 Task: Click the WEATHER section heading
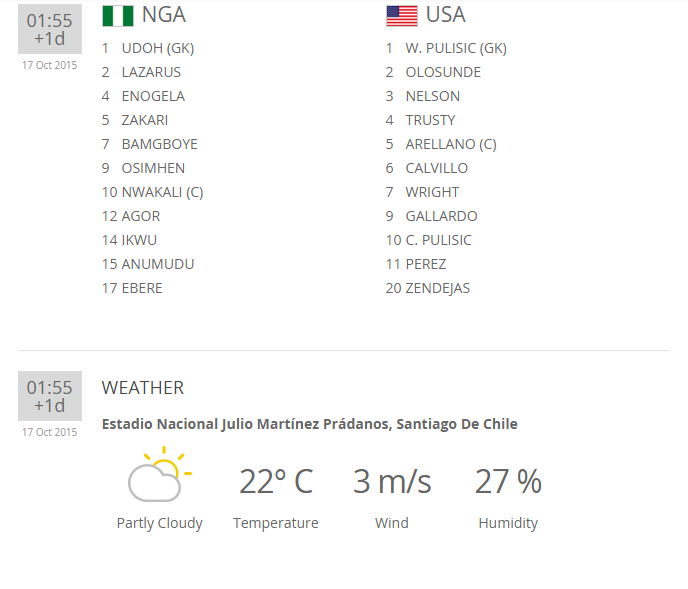(143, 388)
